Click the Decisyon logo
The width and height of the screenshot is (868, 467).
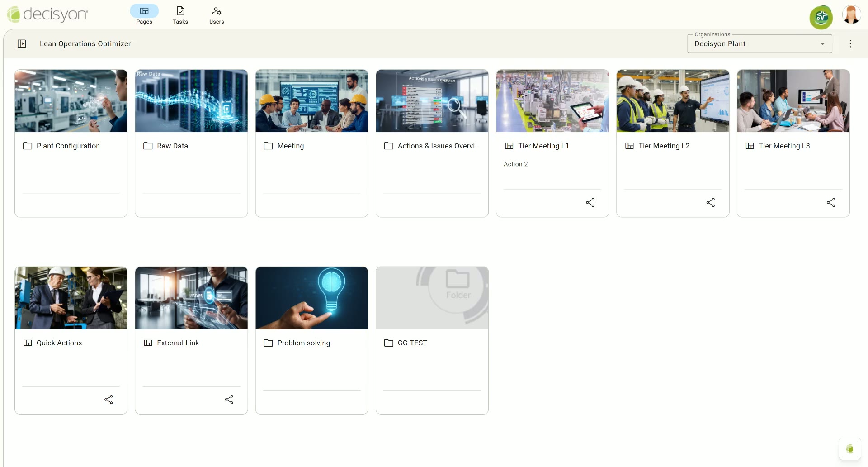click(47, 14)
